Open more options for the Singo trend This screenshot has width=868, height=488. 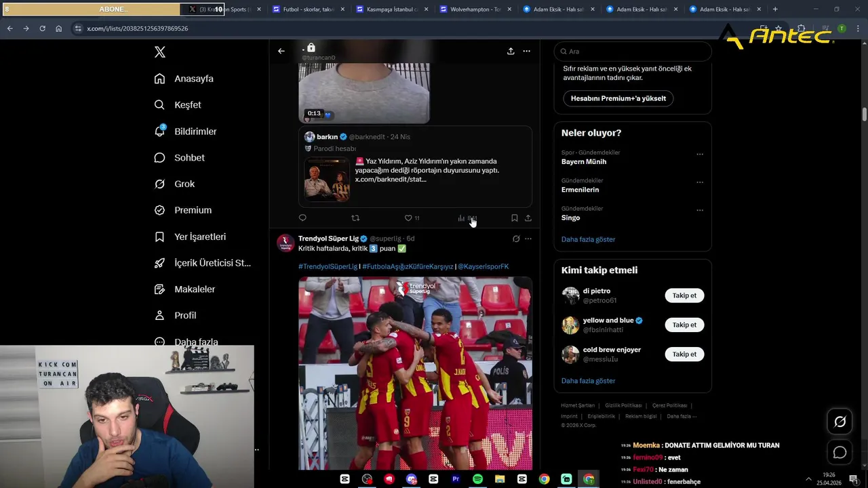click(700, 210)
